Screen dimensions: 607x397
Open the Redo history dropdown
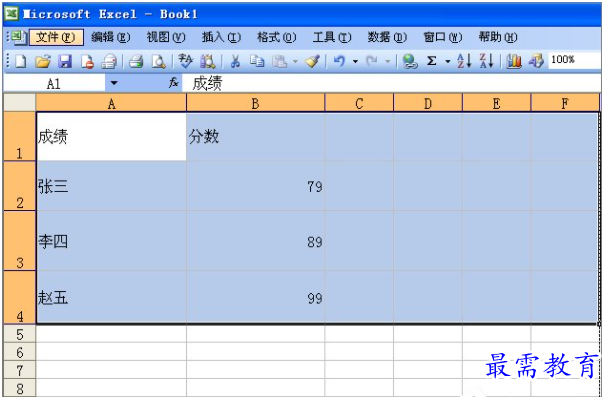(388, 61)
